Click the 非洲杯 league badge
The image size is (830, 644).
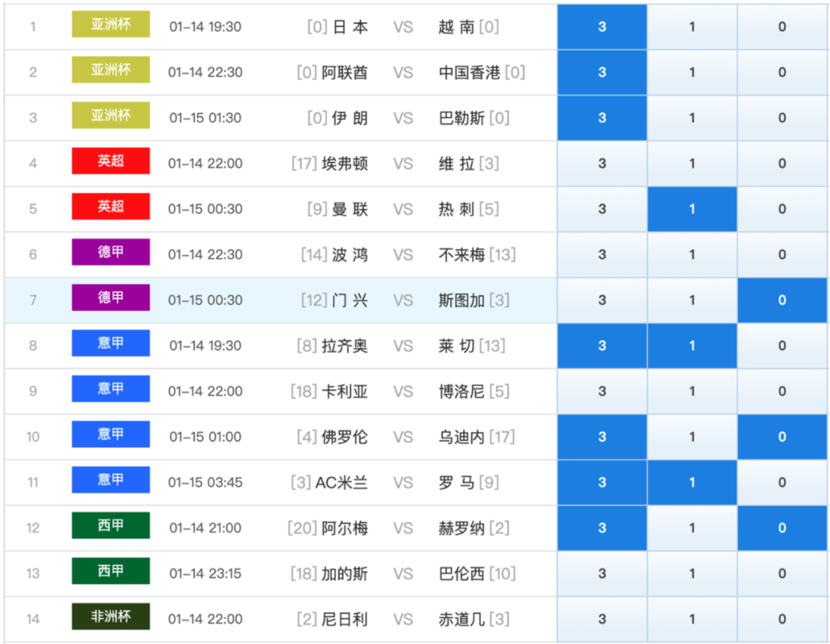(111, 616)
